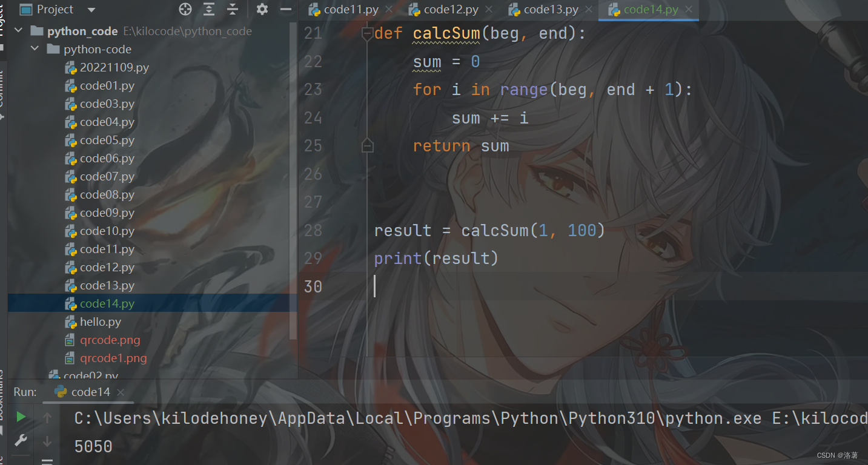Select code06.py in project tree
The image size is (868, 465).
click(x=107, y=158)
